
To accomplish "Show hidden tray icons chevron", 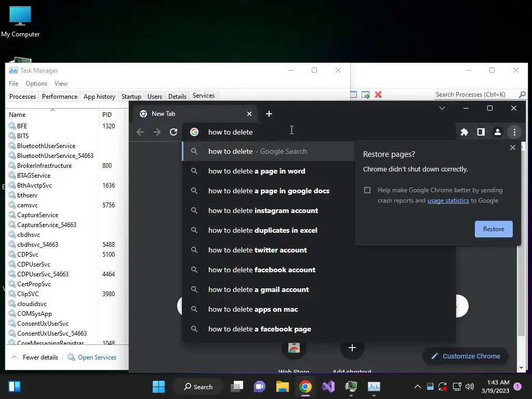I will click(418, 387).
